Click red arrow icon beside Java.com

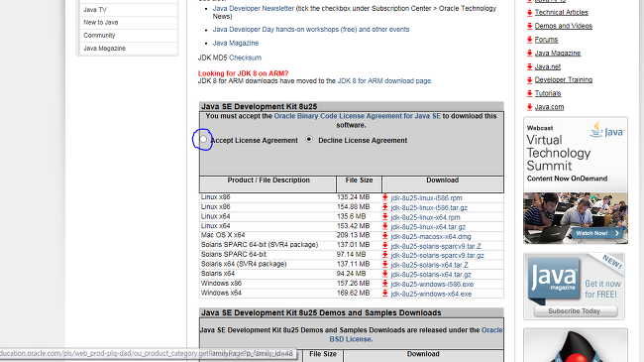point(529,107)
